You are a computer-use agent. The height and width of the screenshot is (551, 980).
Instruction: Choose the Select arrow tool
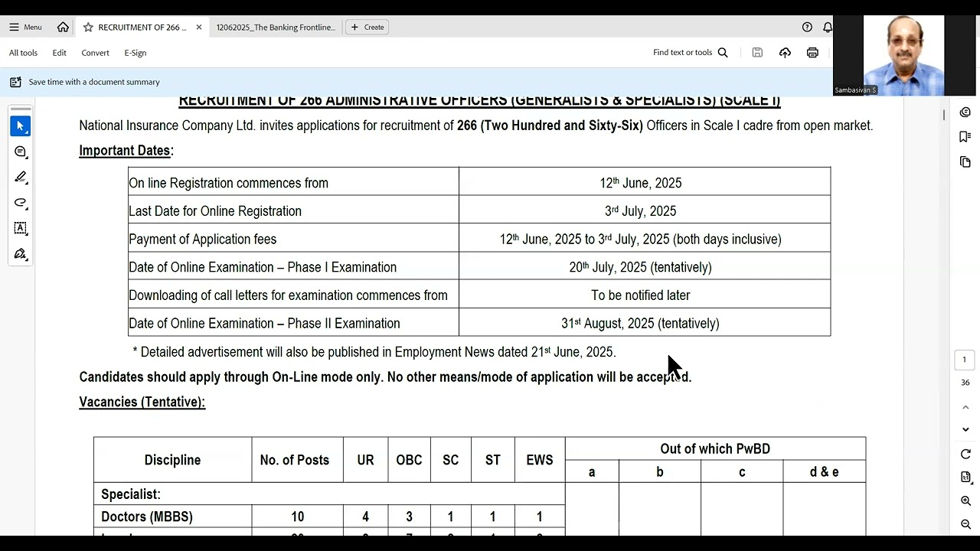21,126
